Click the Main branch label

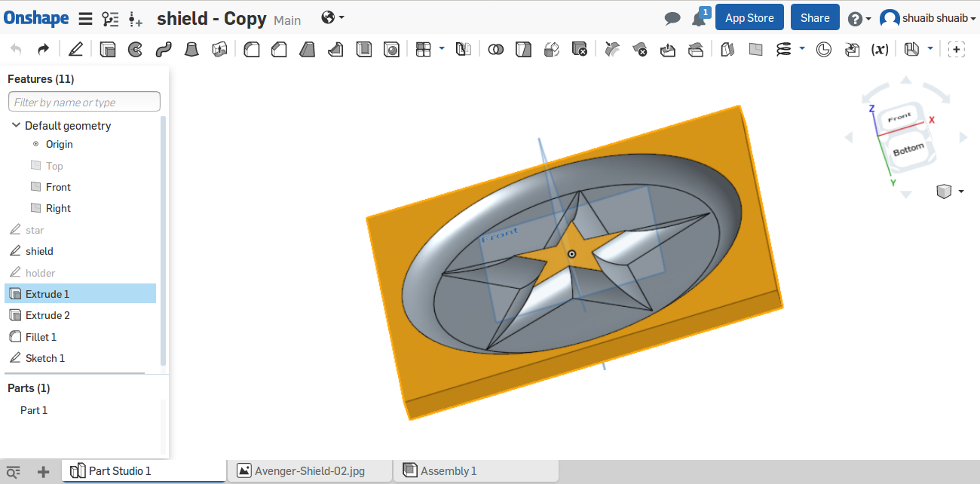pos(287,20)
